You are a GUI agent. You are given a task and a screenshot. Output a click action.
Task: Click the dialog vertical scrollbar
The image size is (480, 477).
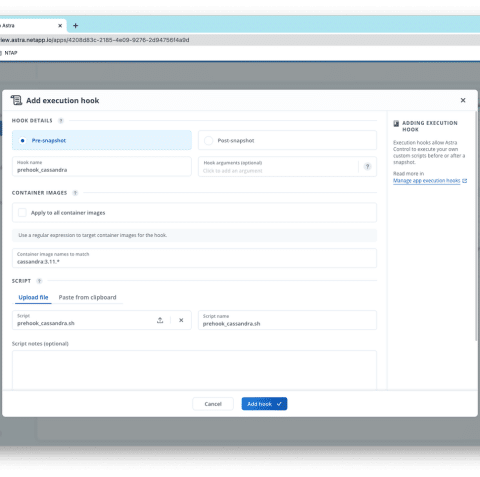pos(476,227)
